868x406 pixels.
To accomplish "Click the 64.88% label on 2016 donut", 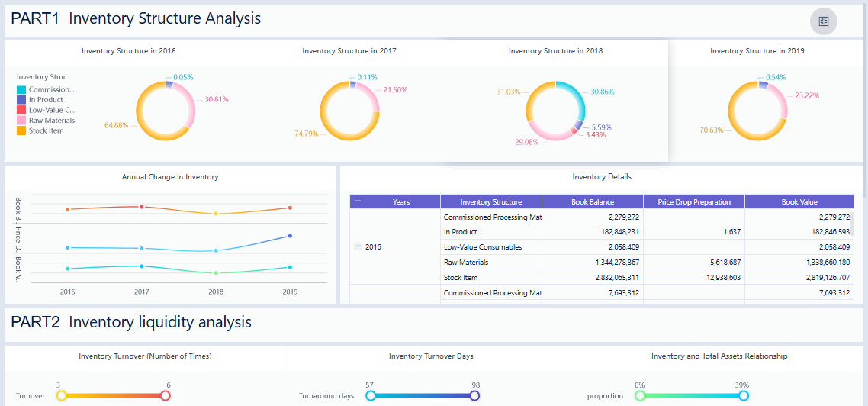I will click(116, 125).
